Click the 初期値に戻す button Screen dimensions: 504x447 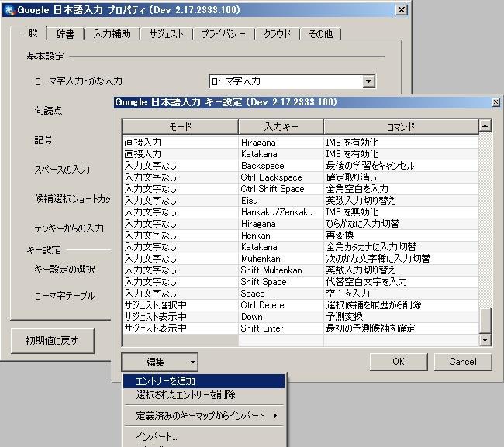click(53, 341)
